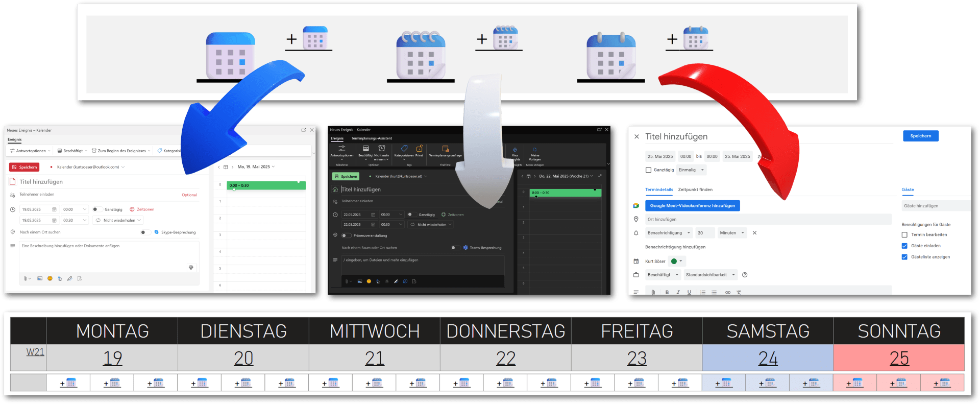
Task: Click the emoji icon in the light Outlook editor toolbar
Action: point(50,278)
